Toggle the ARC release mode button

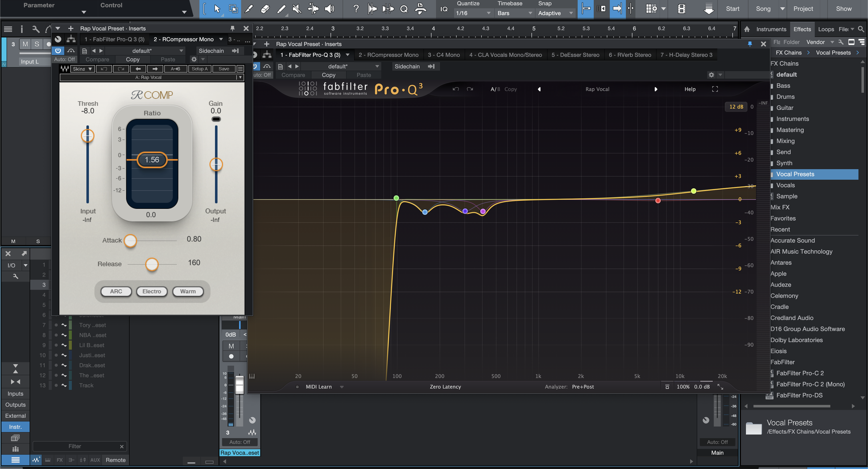[116, 291]
